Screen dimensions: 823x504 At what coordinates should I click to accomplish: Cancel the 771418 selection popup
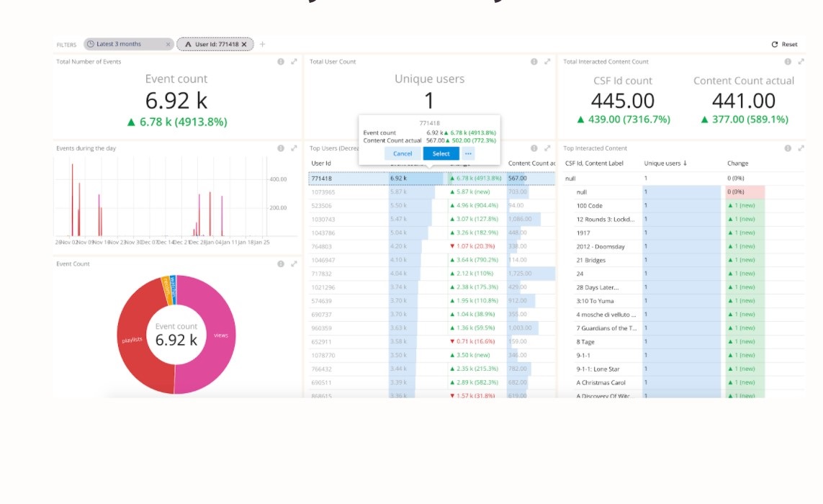tap(402, 153)
